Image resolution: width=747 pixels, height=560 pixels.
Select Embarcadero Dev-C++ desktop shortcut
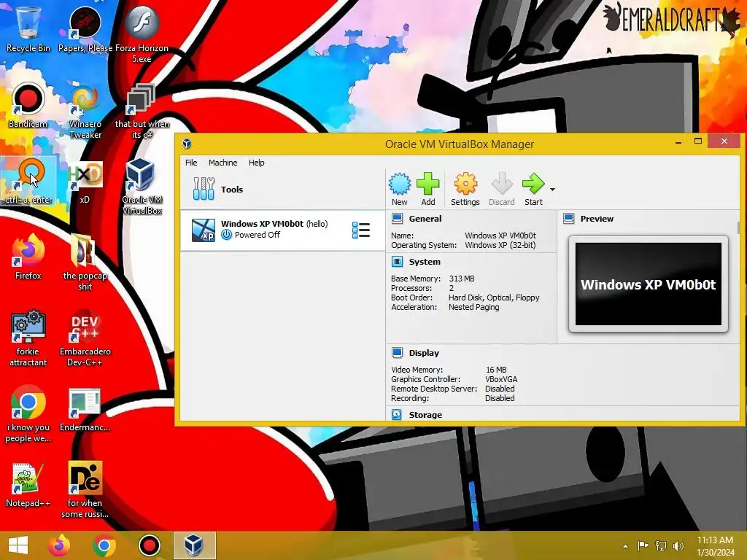(x=85, y=338)
